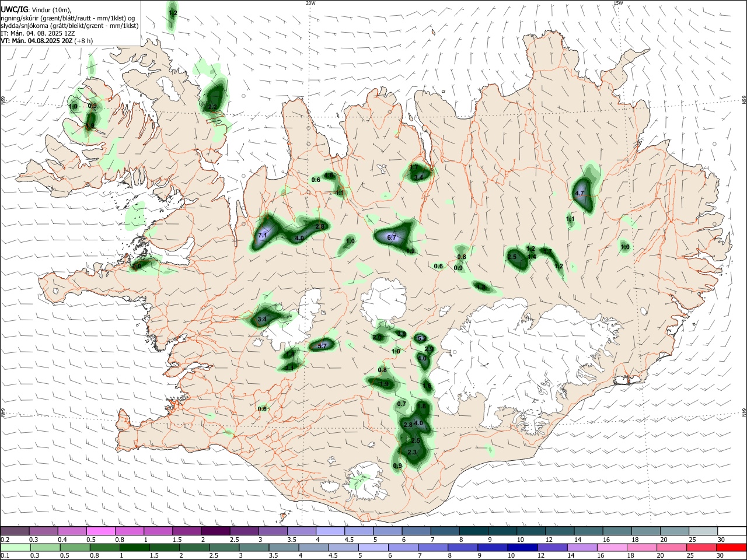Viewport: 747px width, 560px height.
Task: Click the lavender swatch starting at 4 in sleet/snow legend
Action: [330, 531]
